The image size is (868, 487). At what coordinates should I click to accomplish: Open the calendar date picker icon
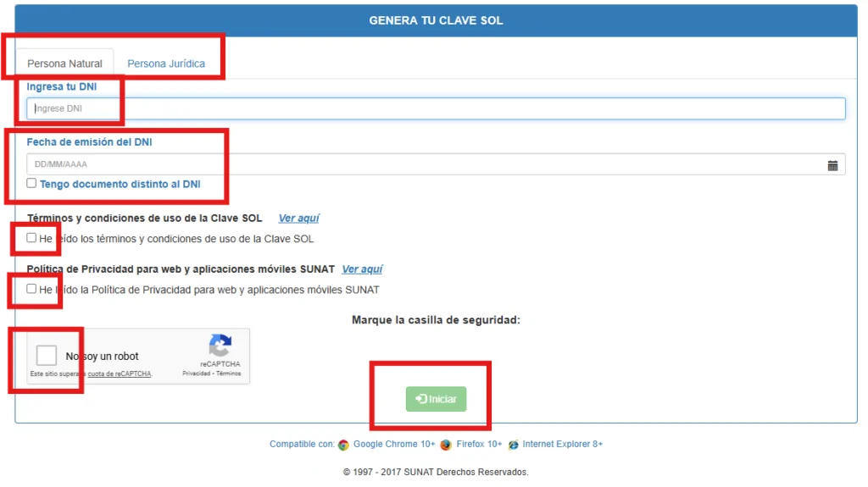click(832, 165)
